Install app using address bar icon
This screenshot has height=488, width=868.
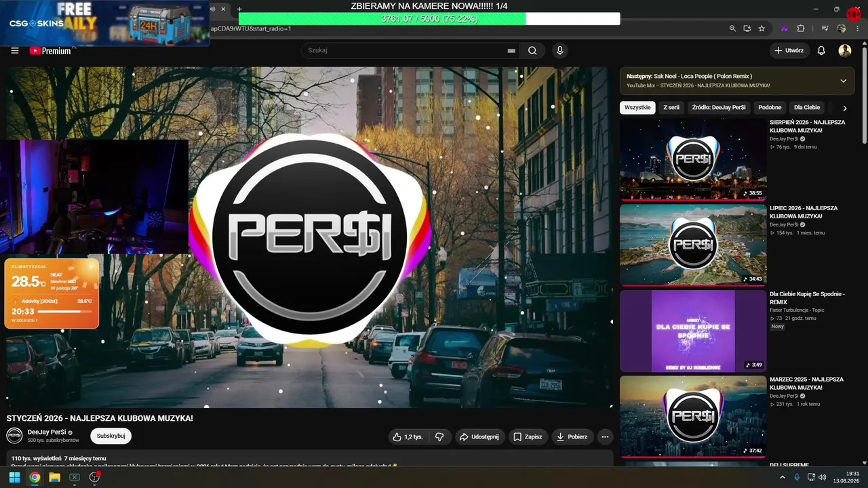747,28
